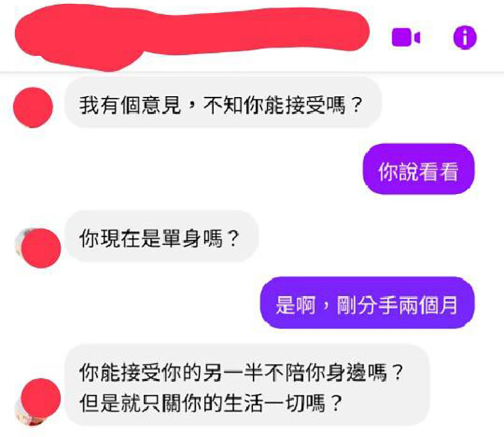Viewport: 504px width, 437px height.
Task: Select the sent bubble 你說看看
Action: (418, 170)
